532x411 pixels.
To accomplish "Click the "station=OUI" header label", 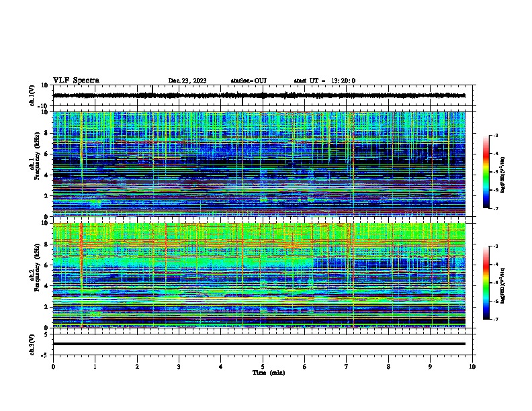I will pos(249,81).
